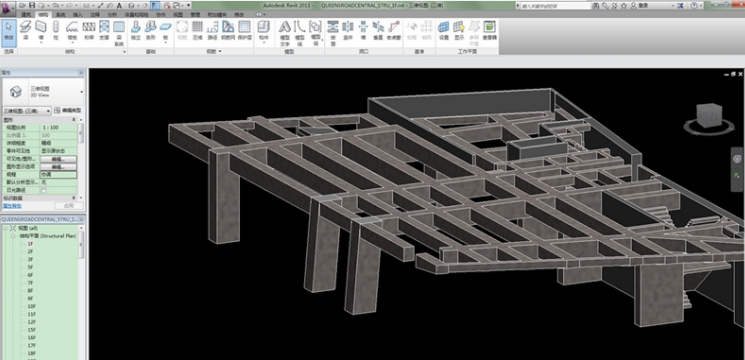This screenshot has height=360, width=745.
Task: Select the Path reinforcement tool
Action: click(x=212, y=30)
